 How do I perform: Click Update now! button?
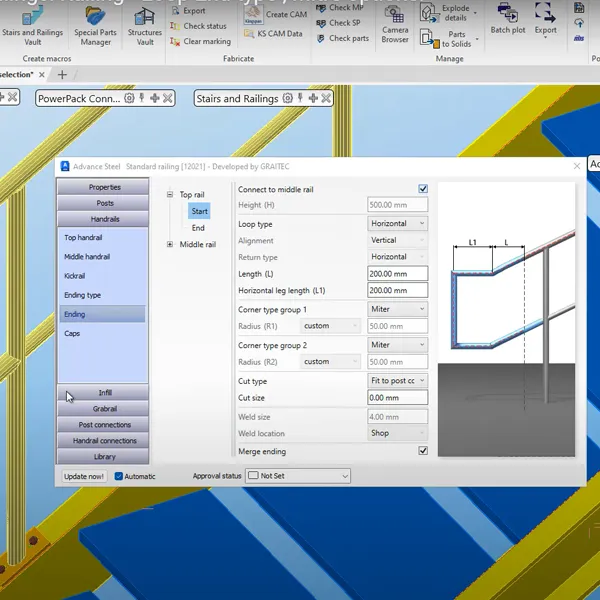(x=84, y=476)
